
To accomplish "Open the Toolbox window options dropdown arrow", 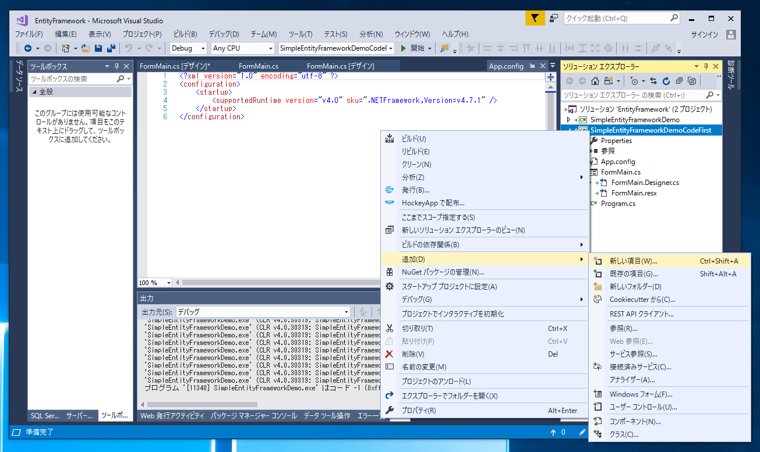I will pos(107,66).
